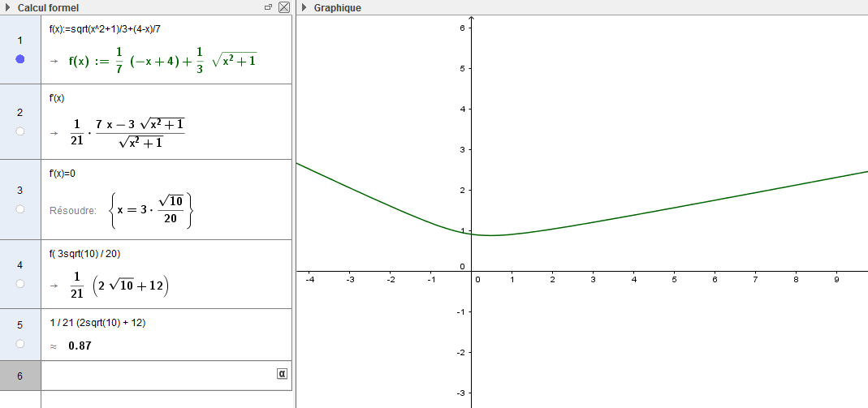Click the Graphique panel title
The image size is (868, 408).
[338, 7]
